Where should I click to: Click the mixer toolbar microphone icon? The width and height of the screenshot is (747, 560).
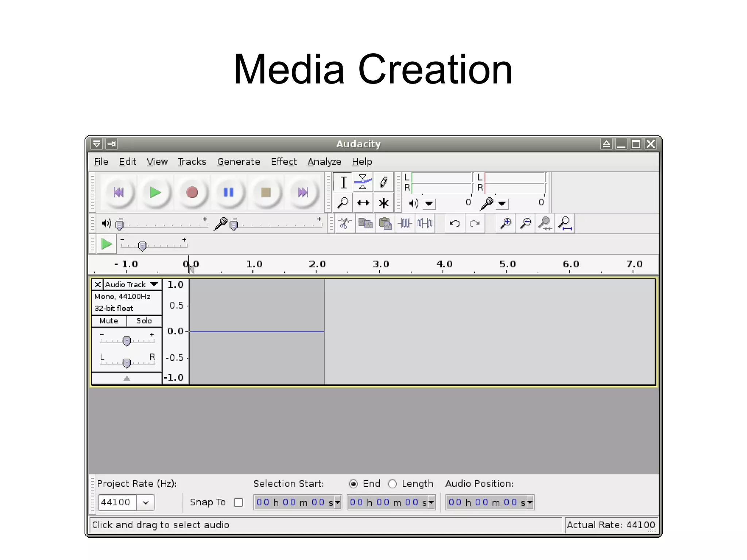[220, 223]
